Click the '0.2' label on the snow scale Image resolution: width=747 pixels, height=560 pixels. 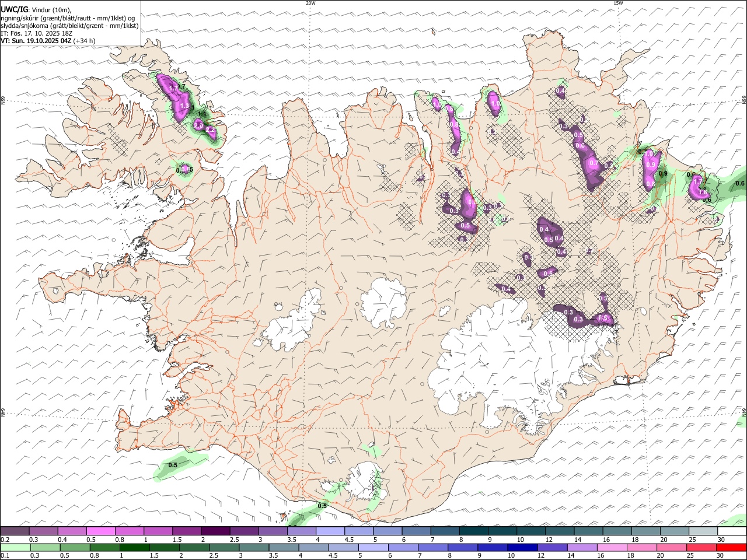click(x=4, y=540)
